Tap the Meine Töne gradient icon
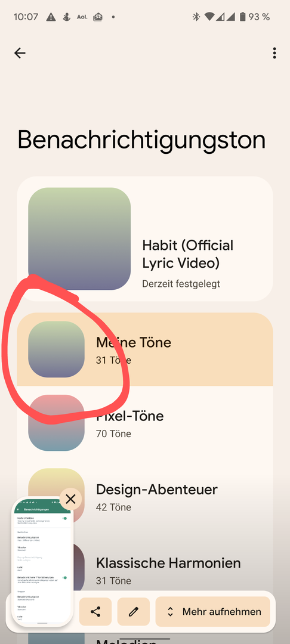Screen dimensions: 290x644 (56, 349)
